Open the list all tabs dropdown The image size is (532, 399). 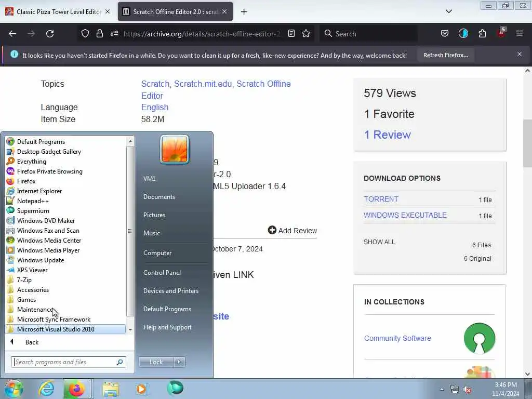coord(448,11)
